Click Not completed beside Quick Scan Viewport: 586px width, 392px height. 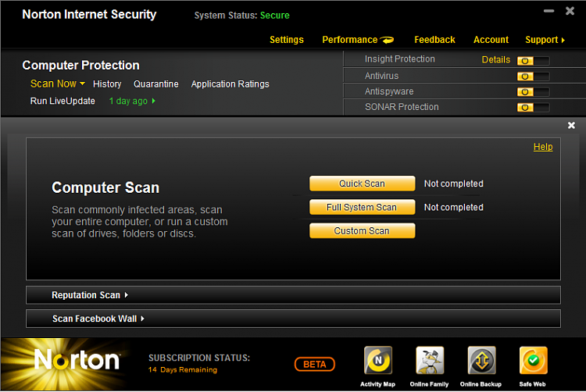(454, 184)
